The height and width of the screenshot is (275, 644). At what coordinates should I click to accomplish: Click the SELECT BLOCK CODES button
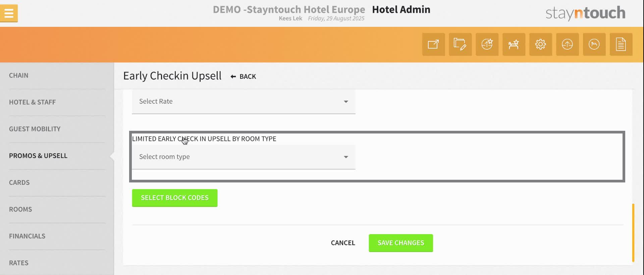pos(174,198)
